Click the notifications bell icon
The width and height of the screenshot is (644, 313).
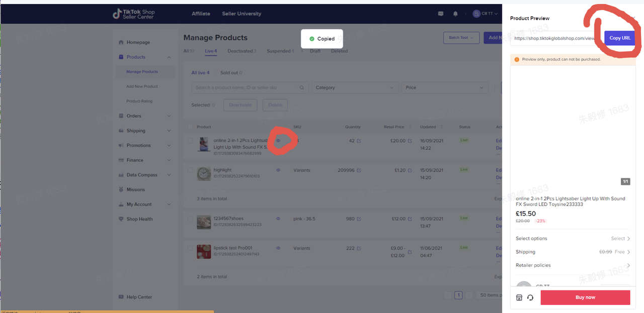pyautogui.click(x=455, y=14)
